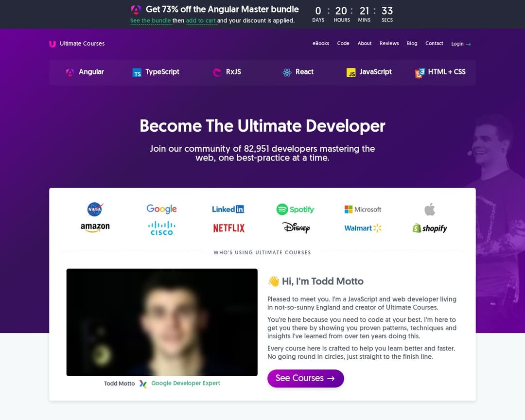Click the 'Join our community of 82,951 developers' subtitle
The image size is (525, 420).
point(262,153)
